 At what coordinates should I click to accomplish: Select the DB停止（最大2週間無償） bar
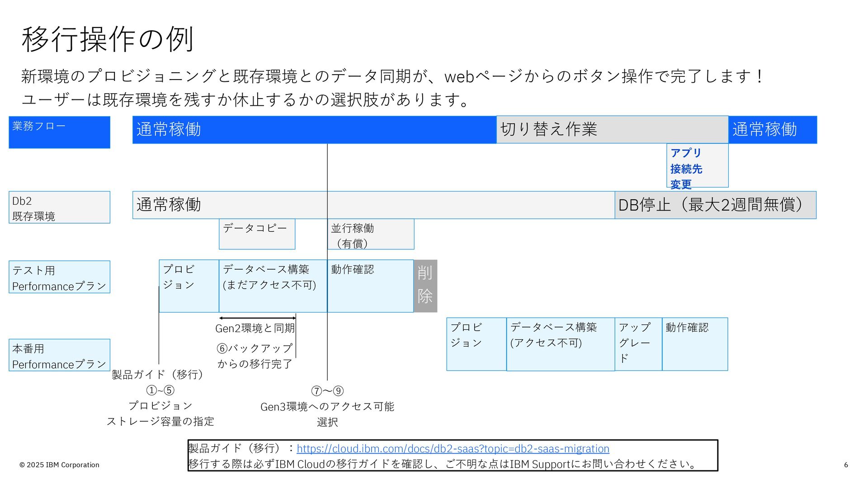[715, 205]
